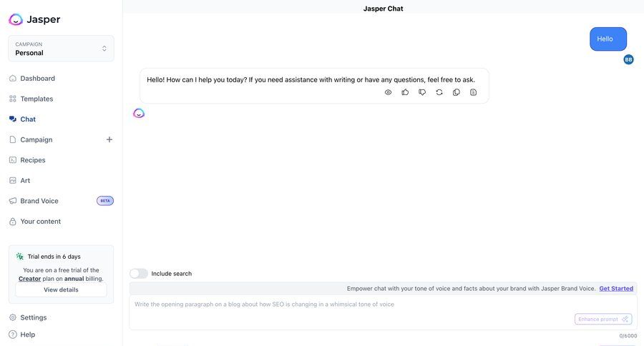Like the response with thumbs up

click(405, 92)
